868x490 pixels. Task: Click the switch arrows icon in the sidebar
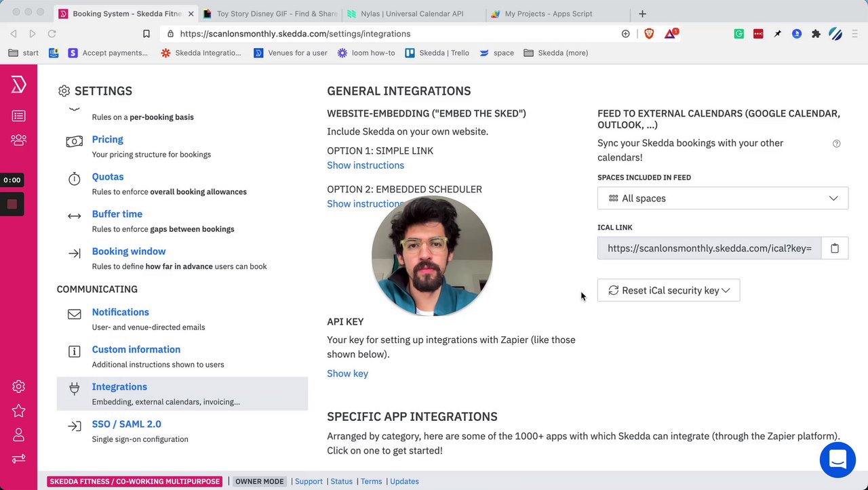(18, 459)
